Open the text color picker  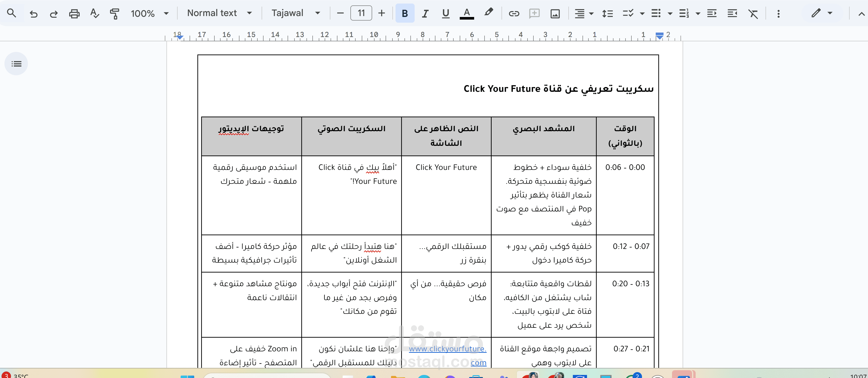tap(467, 13)
